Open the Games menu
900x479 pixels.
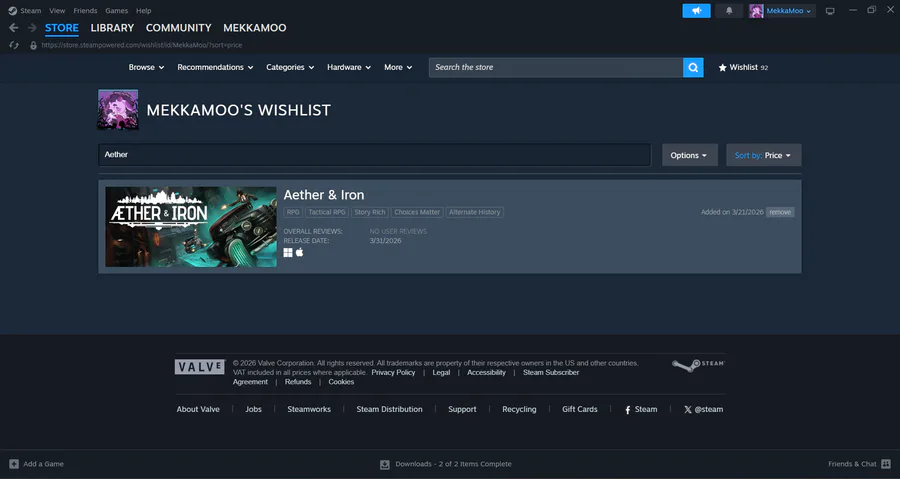click(x=117, y=11)
